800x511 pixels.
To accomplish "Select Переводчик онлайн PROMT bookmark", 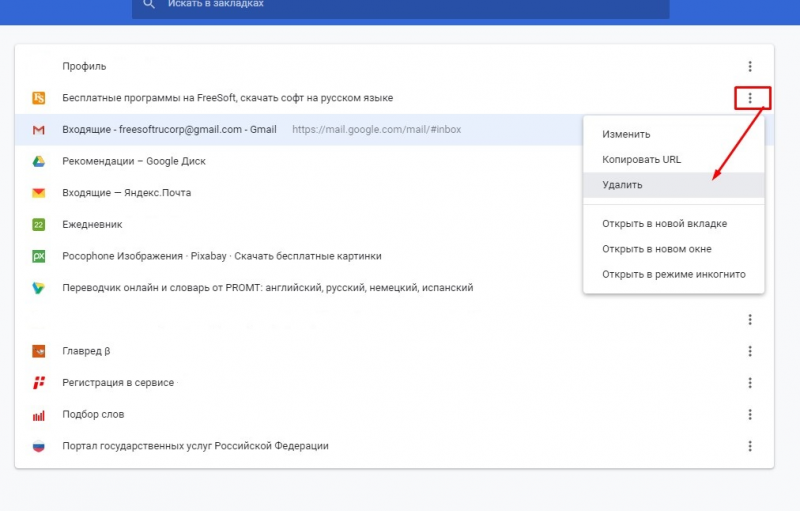I will pos(299,288).
